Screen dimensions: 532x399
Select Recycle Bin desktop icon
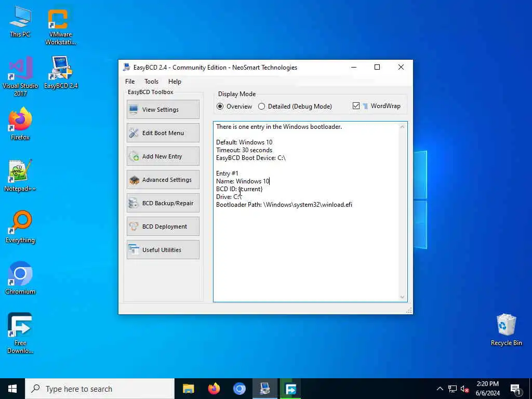(x=506, y=330)
